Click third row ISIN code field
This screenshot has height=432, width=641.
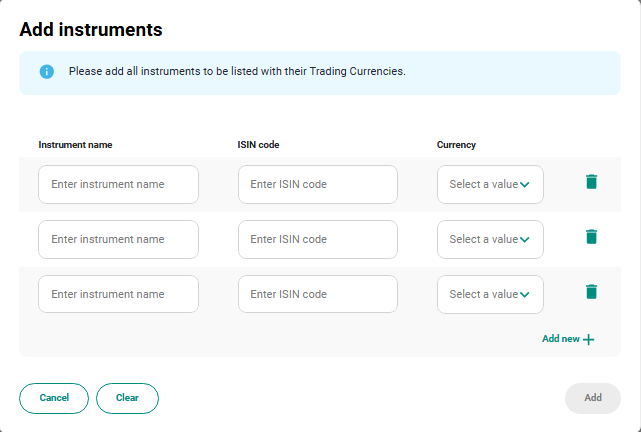tap(317, 294)
